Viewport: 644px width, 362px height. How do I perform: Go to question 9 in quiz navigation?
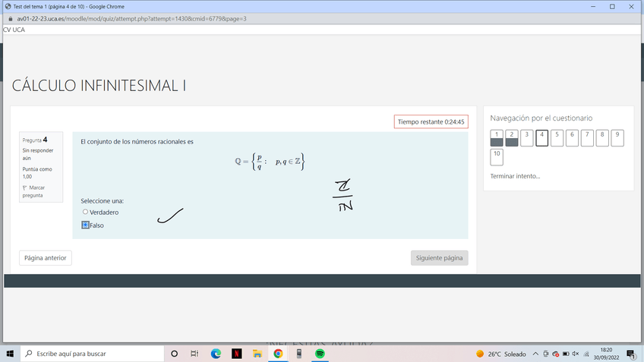[x=617, y=138]
